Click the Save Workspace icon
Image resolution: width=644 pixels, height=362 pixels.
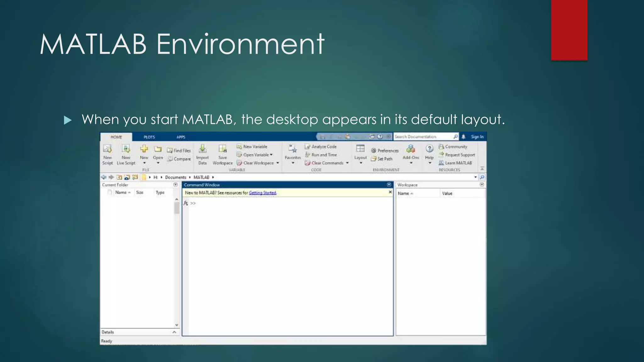click(223, 149)
